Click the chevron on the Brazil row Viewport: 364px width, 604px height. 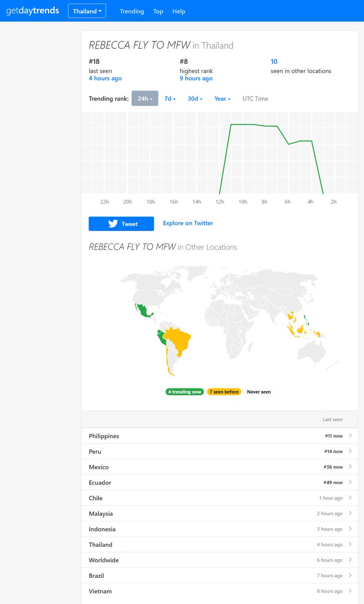pos(350,576)
